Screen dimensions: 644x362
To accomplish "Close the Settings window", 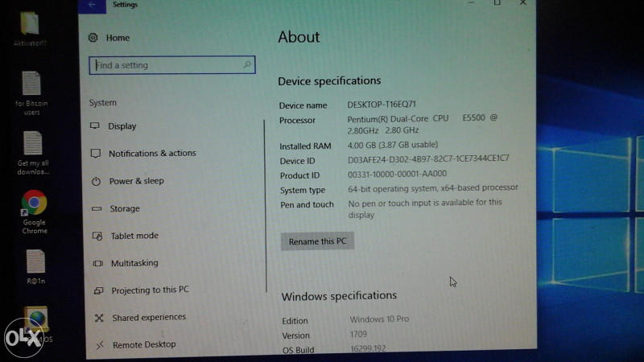I will point(522,3).
